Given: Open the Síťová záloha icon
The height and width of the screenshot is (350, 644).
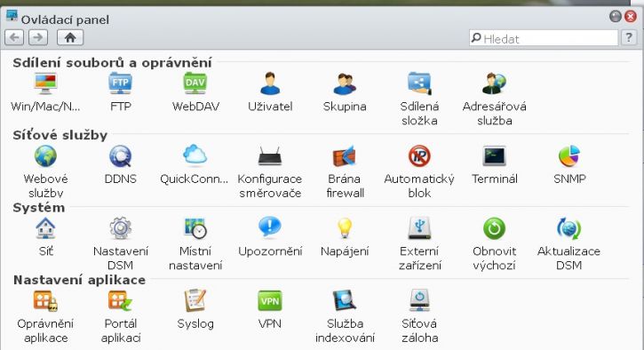Looking at the screenshot, I should (419, 301).
